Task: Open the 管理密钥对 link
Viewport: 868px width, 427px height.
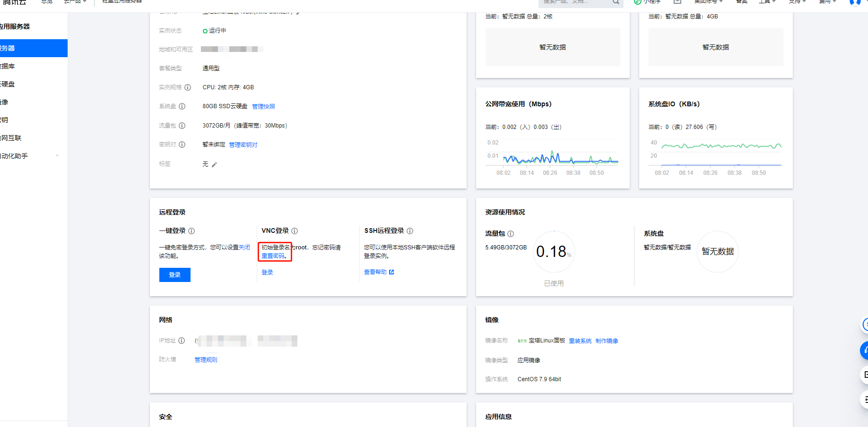Action: pos(243,145)
